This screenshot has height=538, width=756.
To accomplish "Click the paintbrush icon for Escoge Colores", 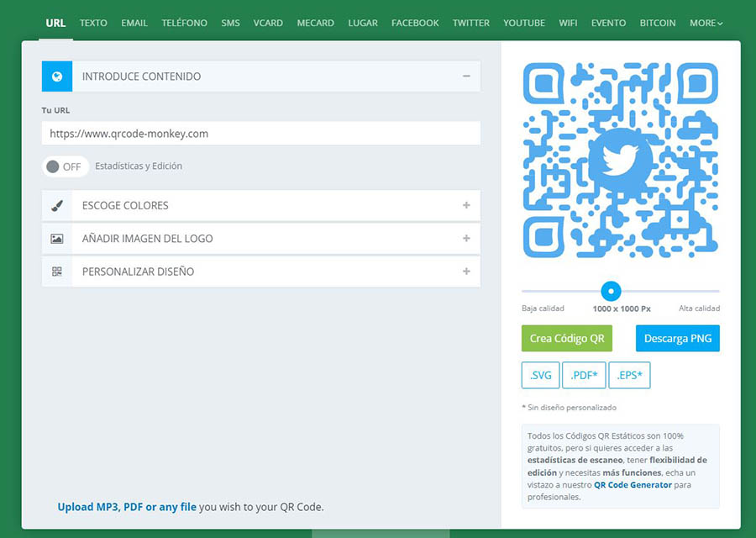I will [x=57, y=206].
